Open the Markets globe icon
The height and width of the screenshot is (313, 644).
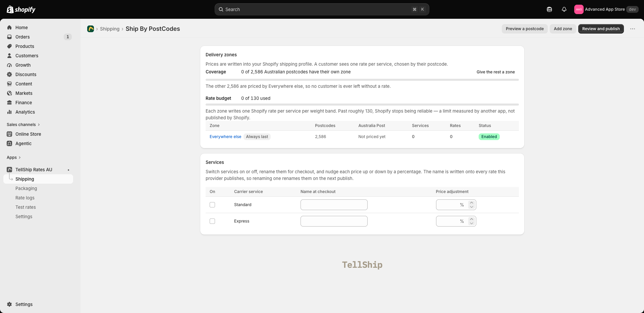9,93
